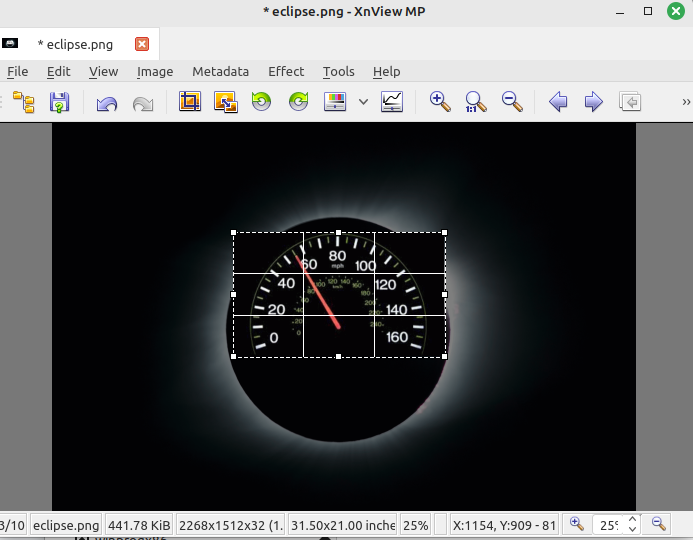The height and width of the screenshot is (540, 693).
Task: Click the zoom percentage field in status bar
Action: 608,525
